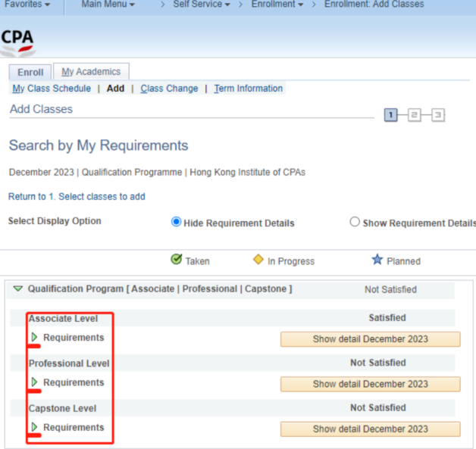Click the CPA logo
Viewport: 476px width, 449px height.
point(17,43)
